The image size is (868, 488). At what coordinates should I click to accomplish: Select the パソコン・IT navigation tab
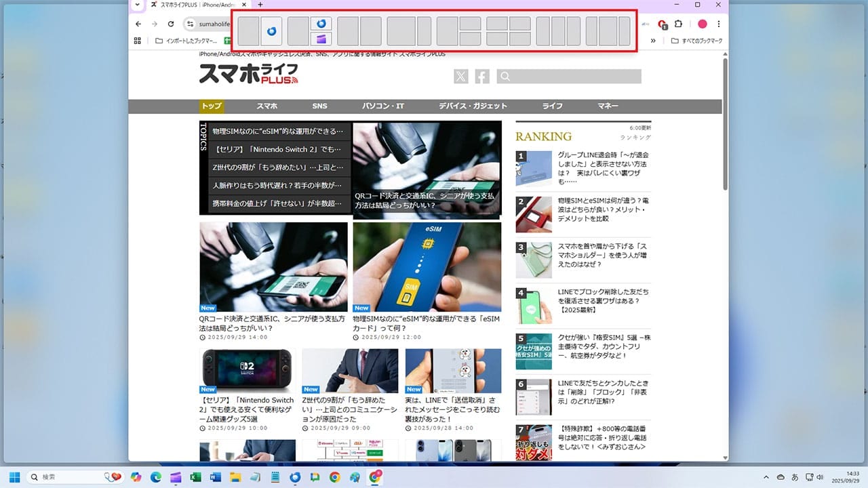coord(383,106)
